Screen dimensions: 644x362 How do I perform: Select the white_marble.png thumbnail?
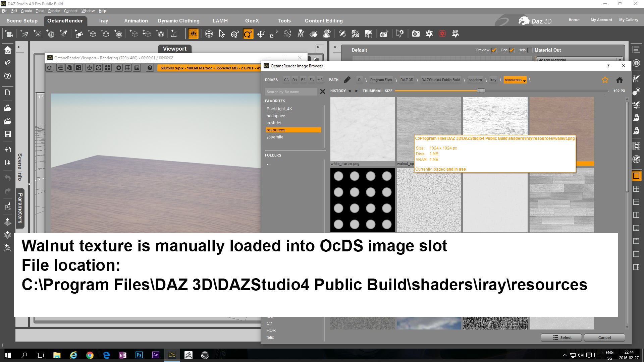[362, 129]
